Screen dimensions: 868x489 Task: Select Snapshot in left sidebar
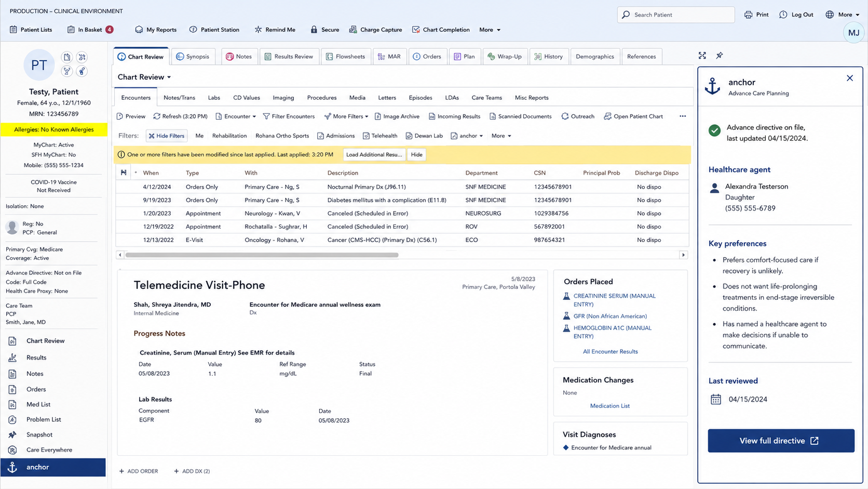(39, 435)
